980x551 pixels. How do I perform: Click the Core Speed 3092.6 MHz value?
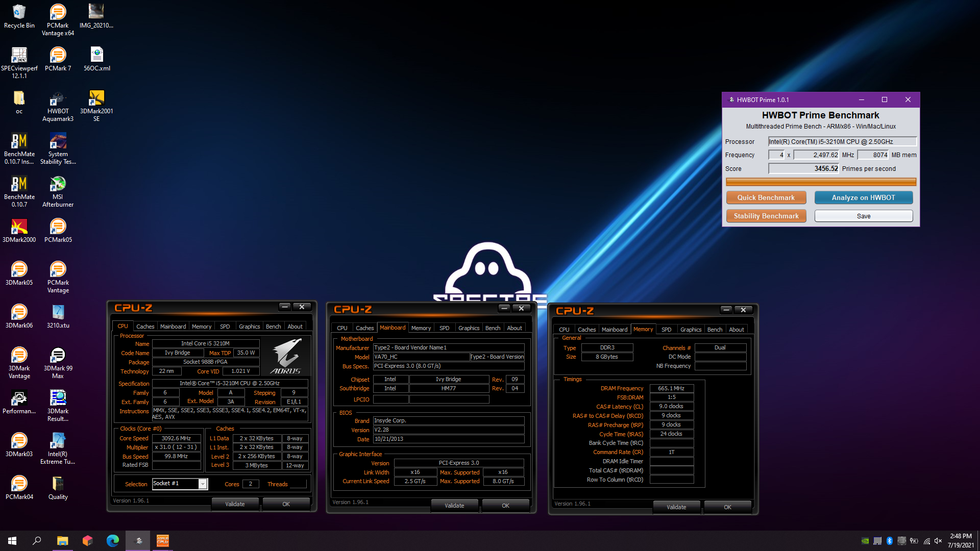177,438
